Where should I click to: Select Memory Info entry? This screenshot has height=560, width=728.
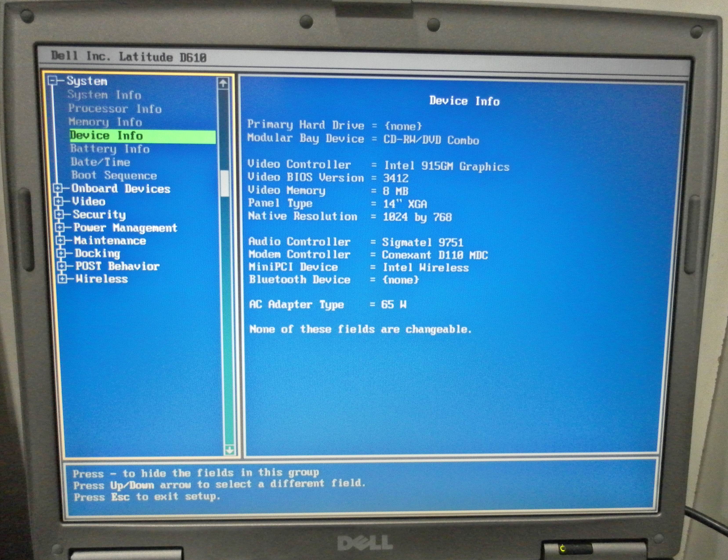click(105, 122)
